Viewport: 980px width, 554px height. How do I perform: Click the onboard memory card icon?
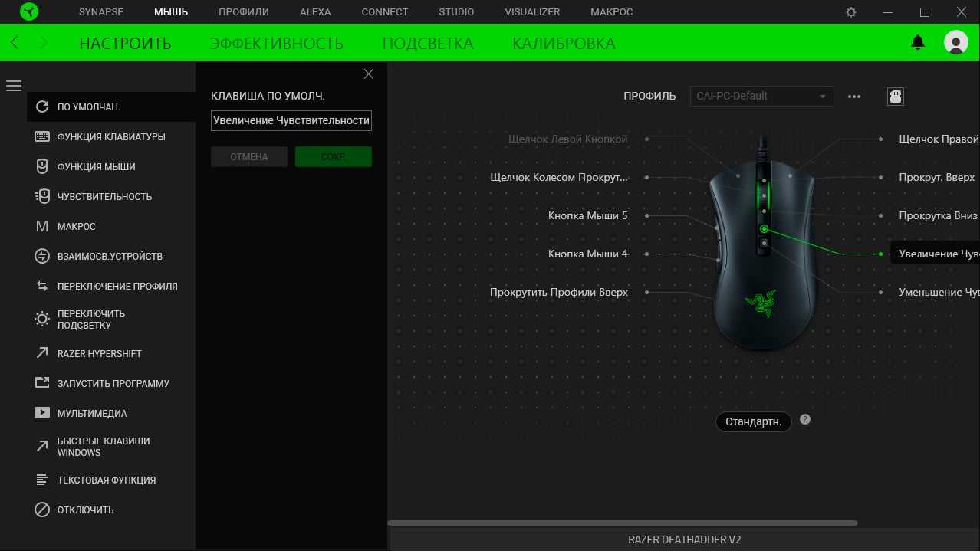895,96
